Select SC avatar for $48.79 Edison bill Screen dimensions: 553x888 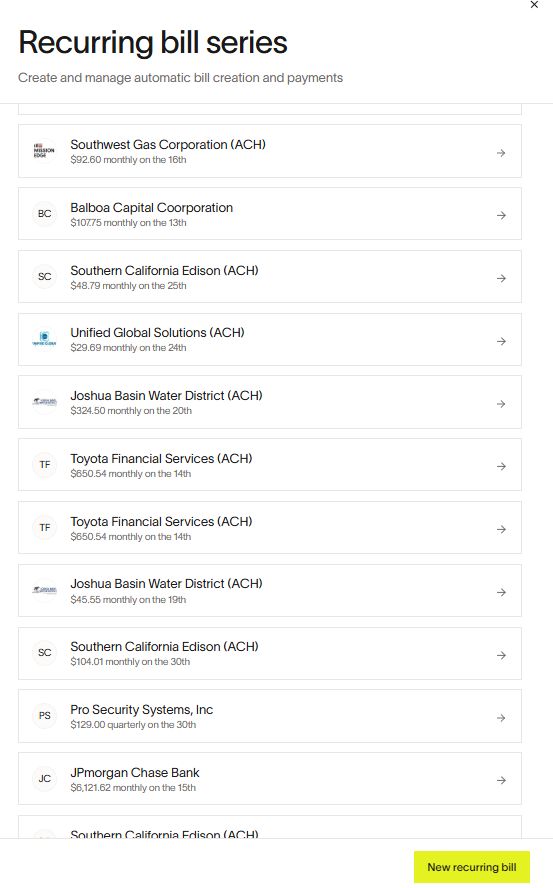(x=45, y=276)
